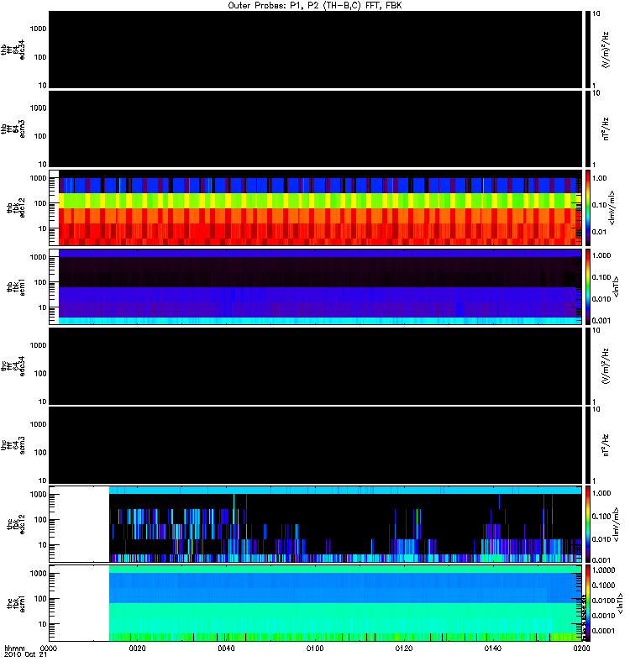Screen dimensions: 630x672
Task: Click the "0140" time axis label
Action: coord(493,648)
